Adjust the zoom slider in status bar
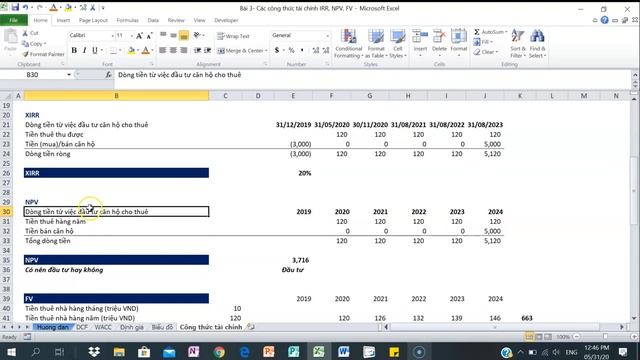640x360 pixels. (605, 337)
